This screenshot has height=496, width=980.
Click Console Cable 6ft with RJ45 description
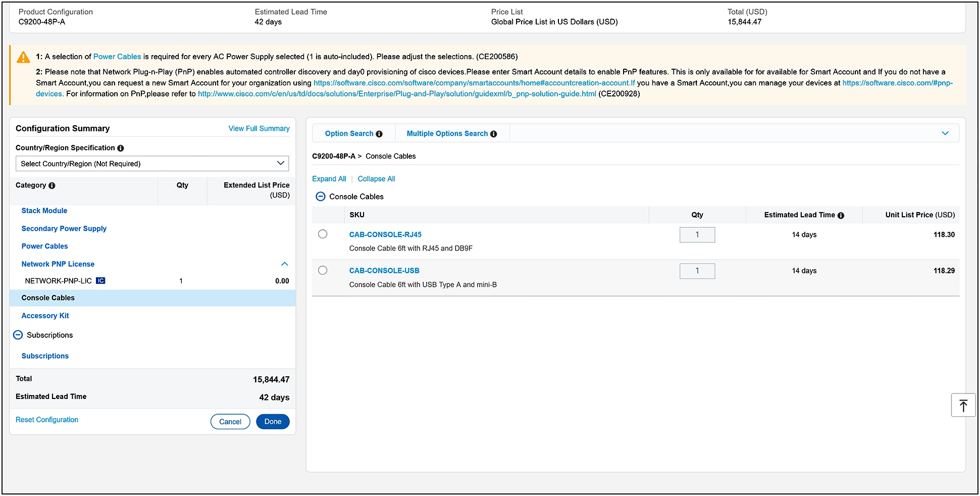coord(411,249)
